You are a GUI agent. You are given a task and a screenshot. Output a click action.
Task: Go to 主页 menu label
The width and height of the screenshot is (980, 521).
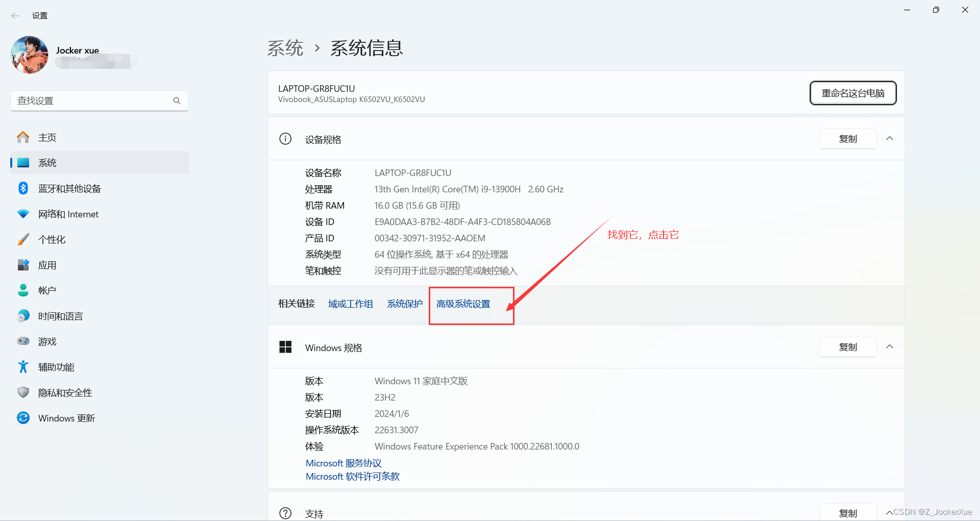tap(47, 138)
